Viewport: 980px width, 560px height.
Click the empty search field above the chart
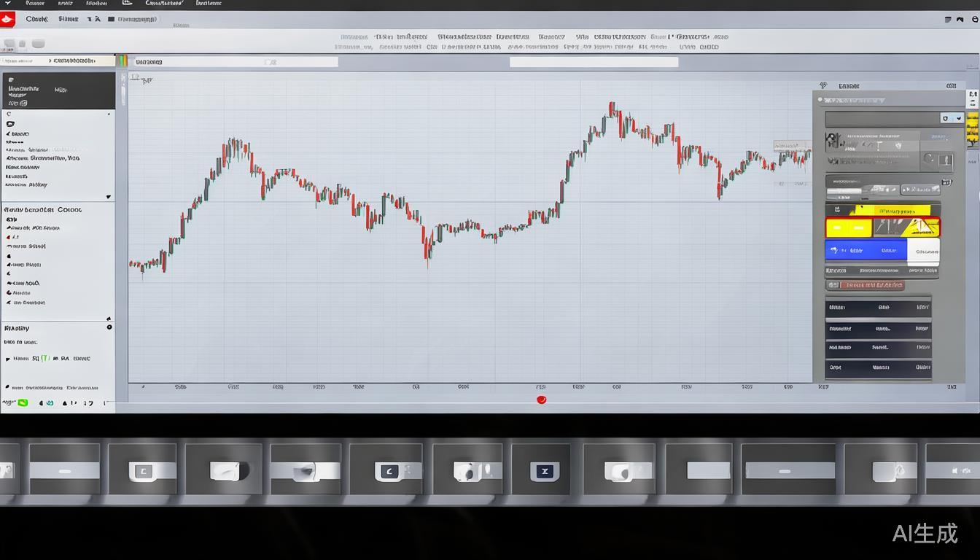[x=594, y=62]
